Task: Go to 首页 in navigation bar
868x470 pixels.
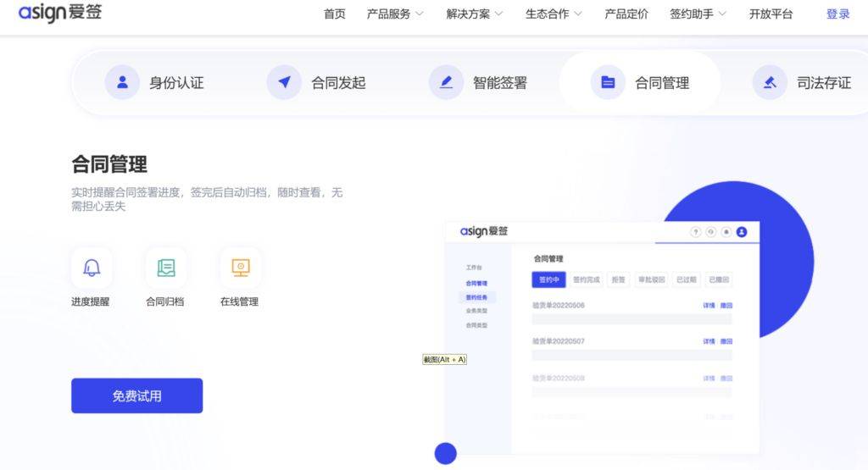Action: pyautogui.click(x=334, y=14)
